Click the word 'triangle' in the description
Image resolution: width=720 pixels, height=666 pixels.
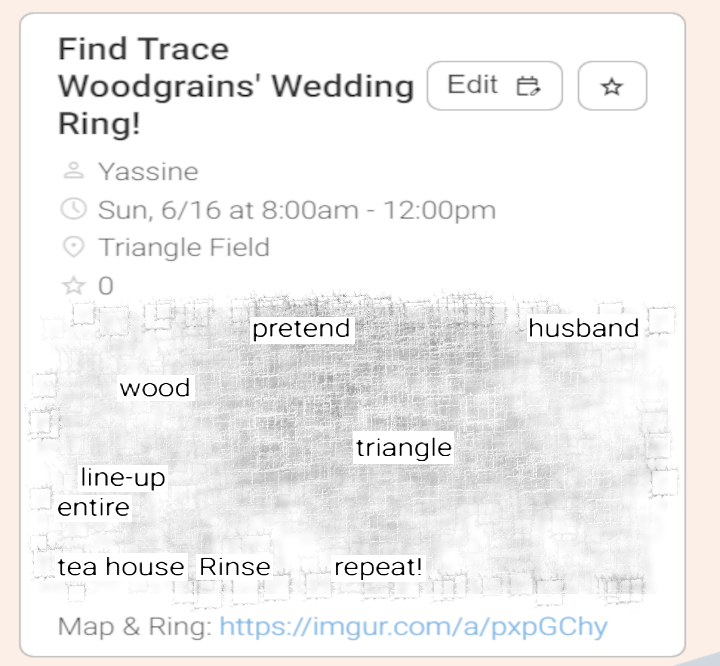[x=404, y=447]
